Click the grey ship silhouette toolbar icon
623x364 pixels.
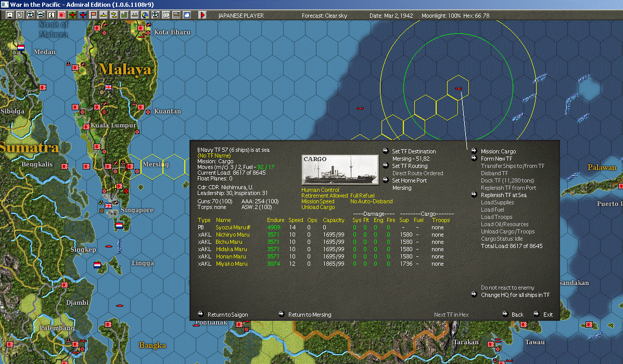135,15
